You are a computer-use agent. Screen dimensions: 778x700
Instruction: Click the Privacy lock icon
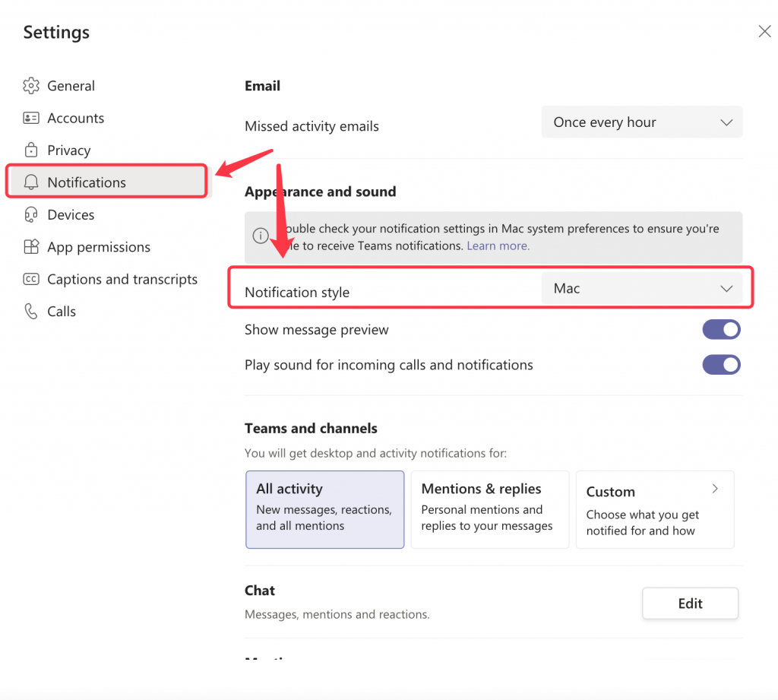(x=31, y=150)
